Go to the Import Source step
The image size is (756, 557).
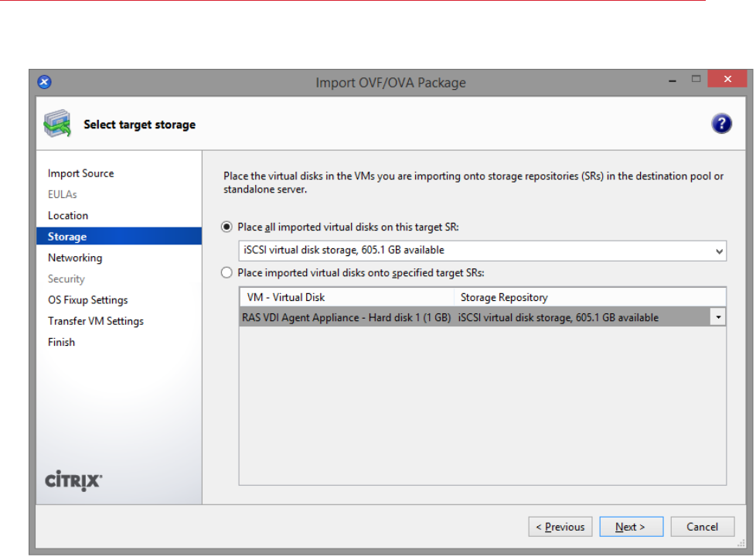click(81, 173)
